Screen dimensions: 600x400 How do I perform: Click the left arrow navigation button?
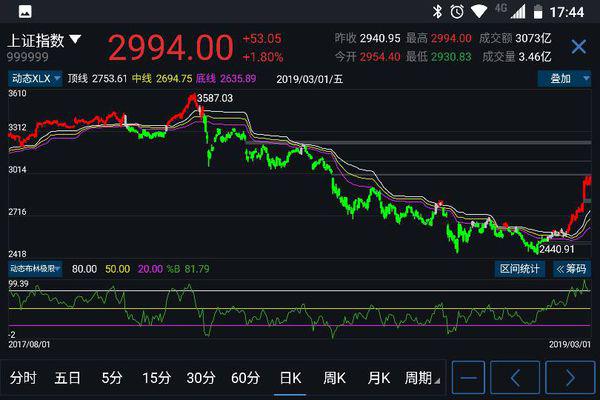515,377
